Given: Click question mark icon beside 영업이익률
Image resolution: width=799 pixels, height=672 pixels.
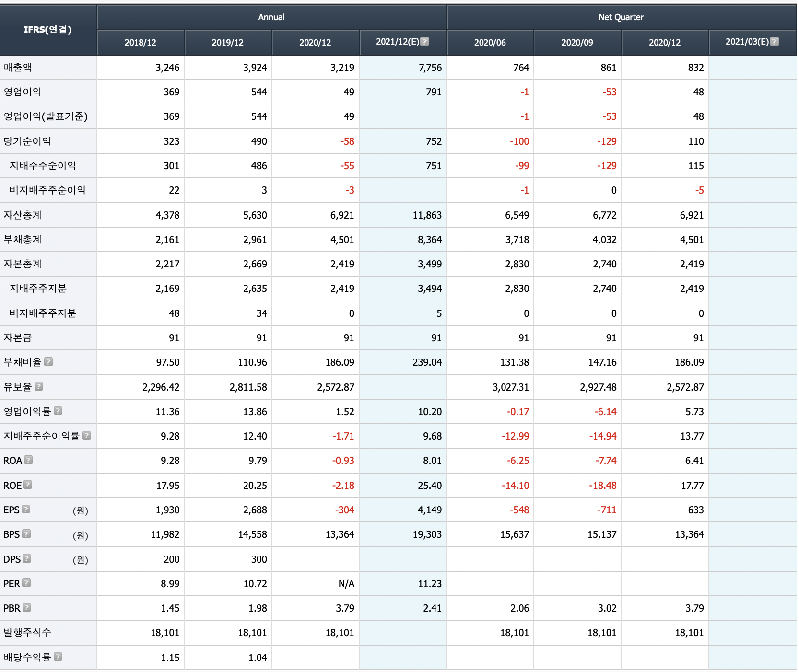Looking at the screenshot, I should 58,411.
